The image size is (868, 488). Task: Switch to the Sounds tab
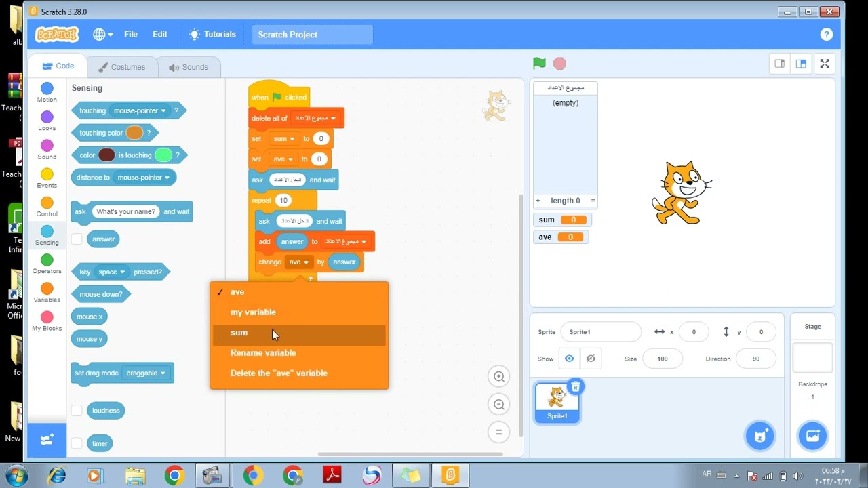[189, 67]
